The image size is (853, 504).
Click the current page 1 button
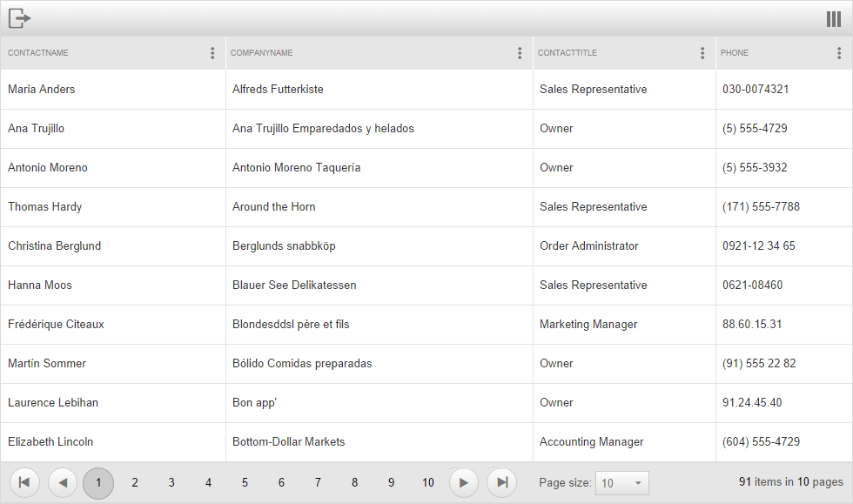(x=98, y=483)
